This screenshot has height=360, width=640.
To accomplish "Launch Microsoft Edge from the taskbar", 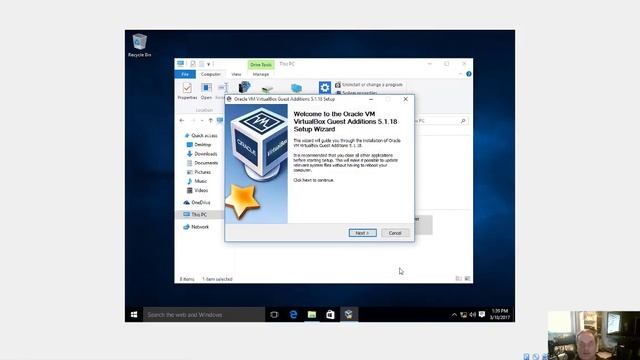I will coord(293,314).
